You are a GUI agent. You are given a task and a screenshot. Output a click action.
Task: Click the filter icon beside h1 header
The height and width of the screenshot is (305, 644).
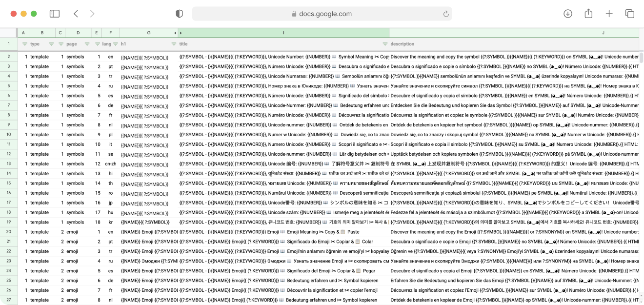click(115, 44)
